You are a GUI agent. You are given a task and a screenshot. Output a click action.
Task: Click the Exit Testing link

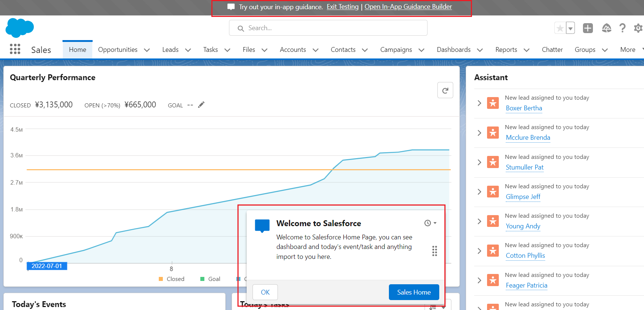pyautogui.click(x=343, y=7)
